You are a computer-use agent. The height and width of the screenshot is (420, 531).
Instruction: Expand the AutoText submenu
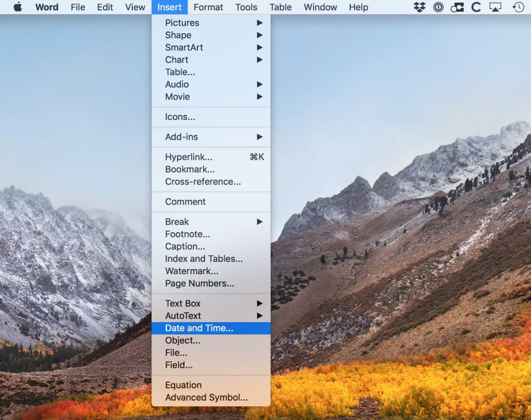click(211, 316)
